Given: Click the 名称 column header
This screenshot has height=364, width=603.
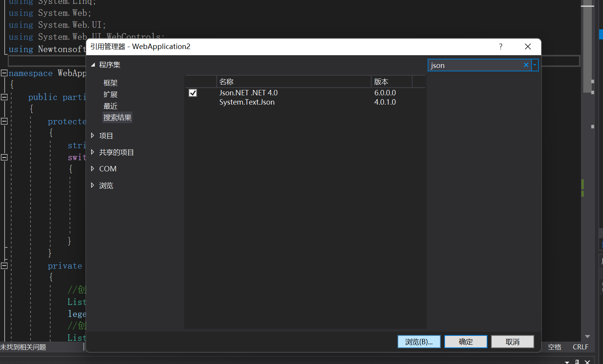Looking at the screenshot, I should 226,81.
